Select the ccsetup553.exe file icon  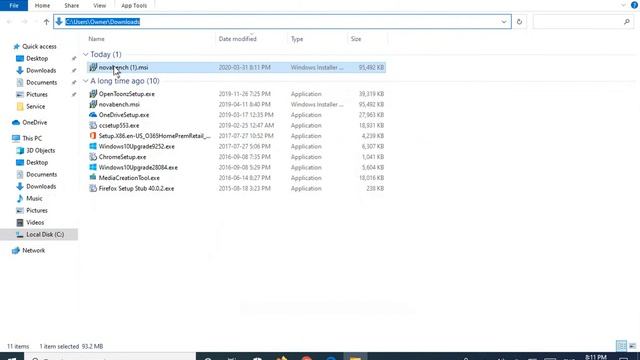coord(93,125)
